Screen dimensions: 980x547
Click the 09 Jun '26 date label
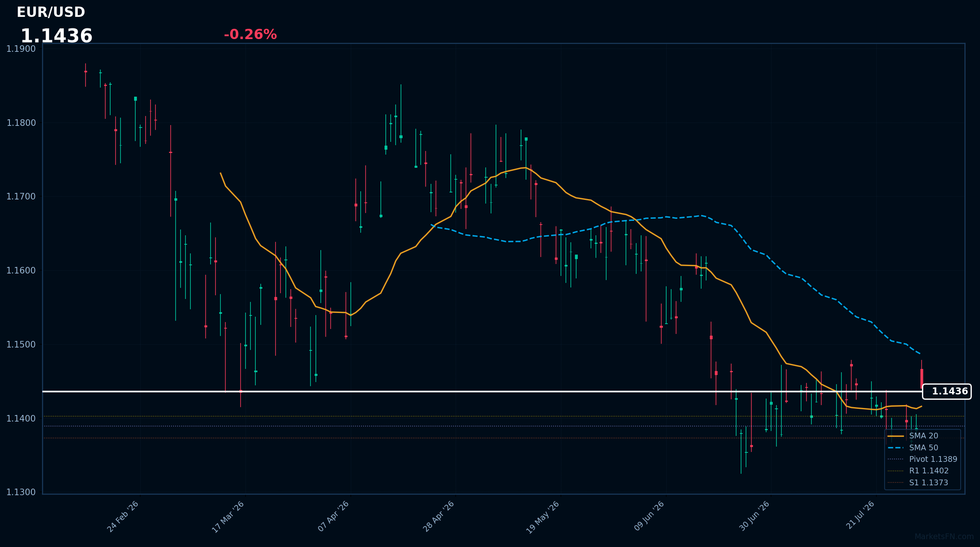tap(649, 517)
